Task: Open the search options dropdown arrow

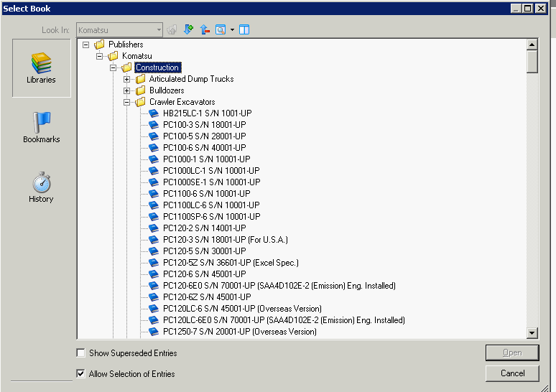Action: (x=232, y=29)
